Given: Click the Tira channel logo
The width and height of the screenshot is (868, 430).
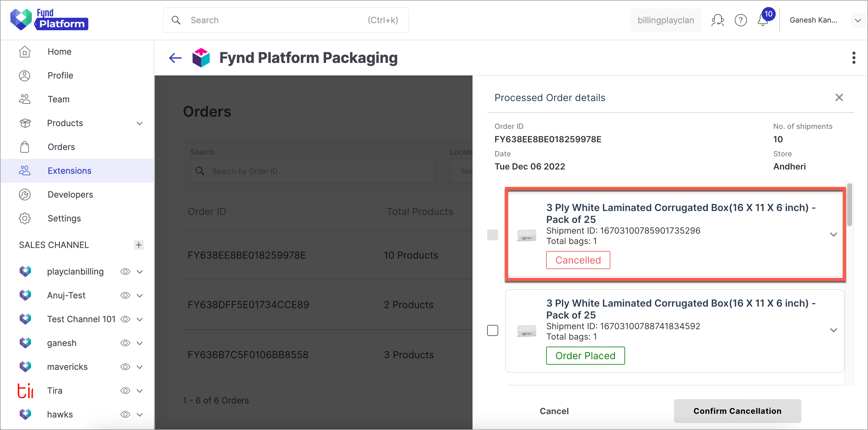Looking at the screenshot, I should coord(25,391).
